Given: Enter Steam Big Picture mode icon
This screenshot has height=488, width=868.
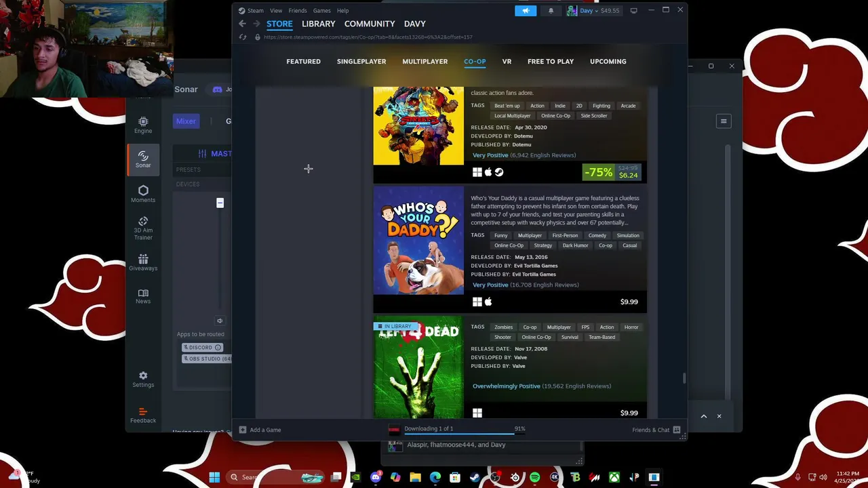Looking at the screenshot, I should point(634,10).
